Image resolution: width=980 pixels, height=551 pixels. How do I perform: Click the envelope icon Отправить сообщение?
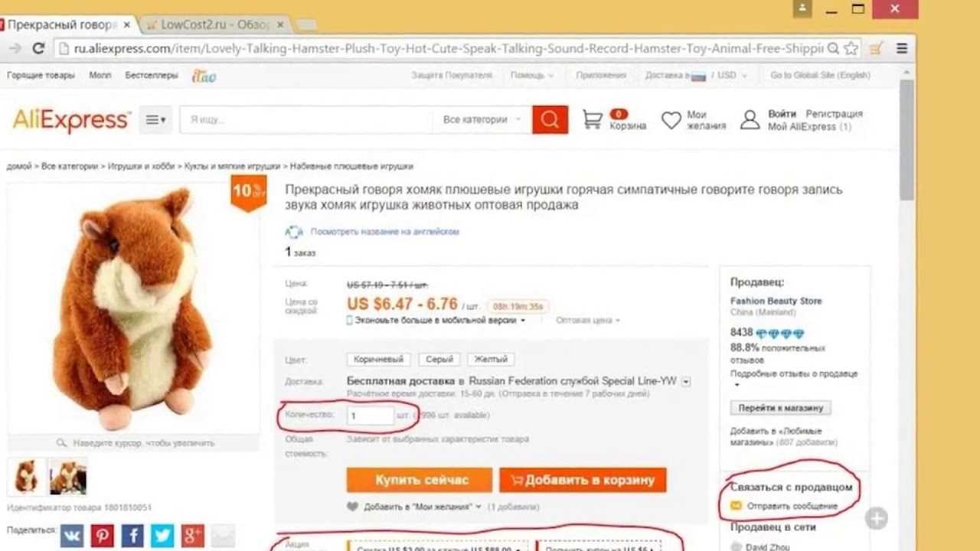pos(736,506)
